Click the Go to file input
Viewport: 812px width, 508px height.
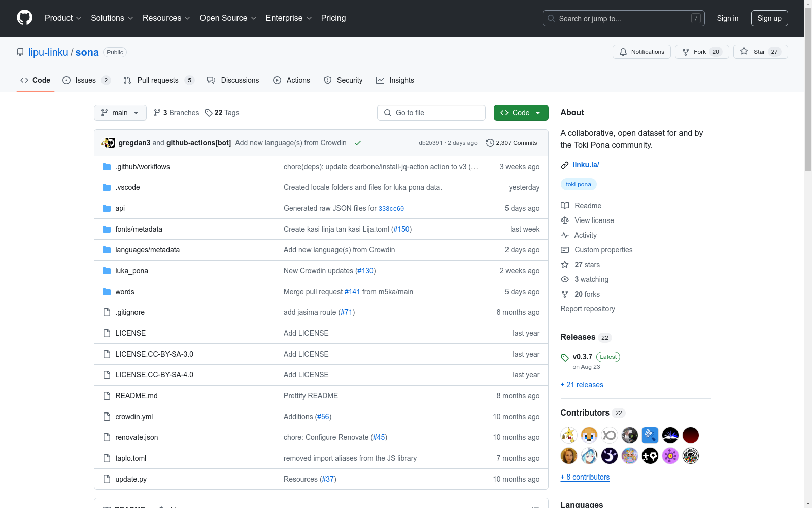point(431,113)
